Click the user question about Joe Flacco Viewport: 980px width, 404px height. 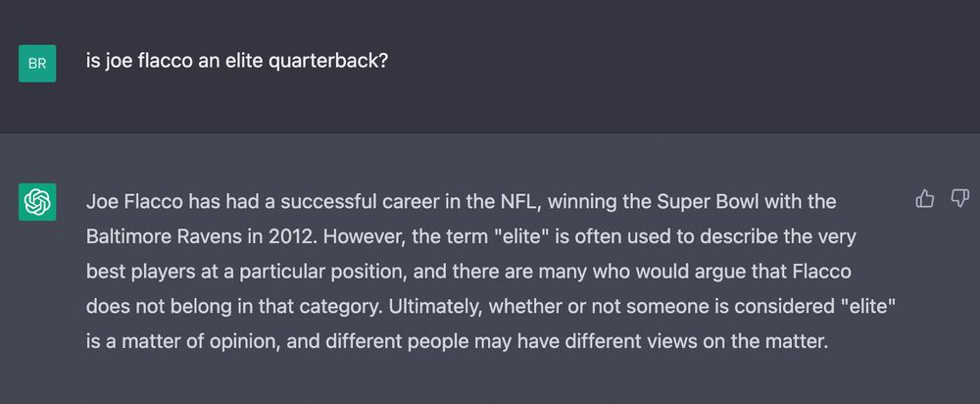(236, 61)
